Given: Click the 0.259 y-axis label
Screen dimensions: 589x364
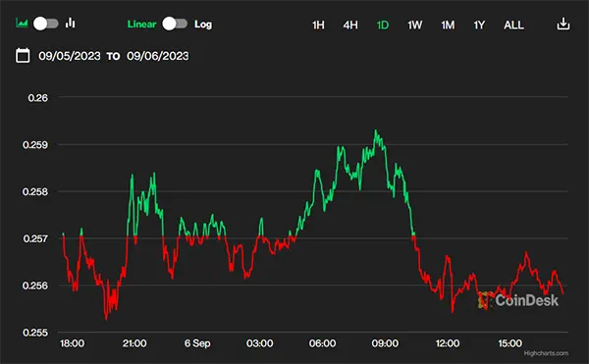Looking at the screenshot, I should coord(35,145).
